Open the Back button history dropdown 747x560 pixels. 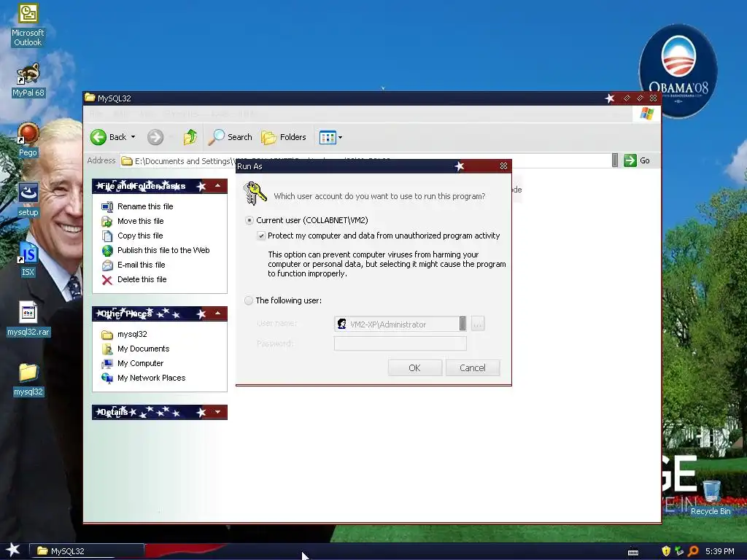tap(133, 137)
